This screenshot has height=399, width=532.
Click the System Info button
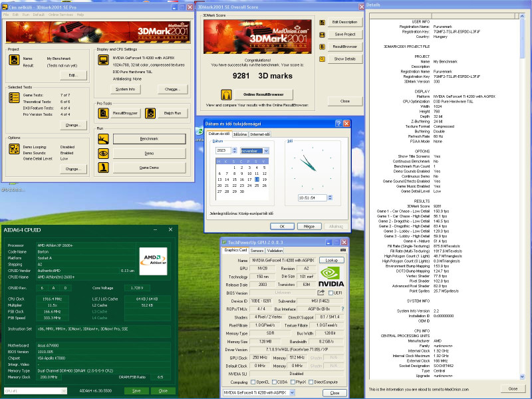tap(125, 89)
